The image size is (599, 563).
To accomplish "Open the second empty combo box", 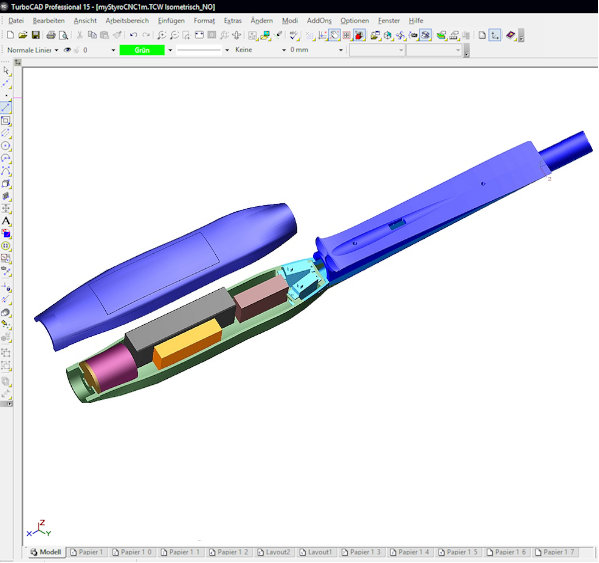I will click(434, 50).
